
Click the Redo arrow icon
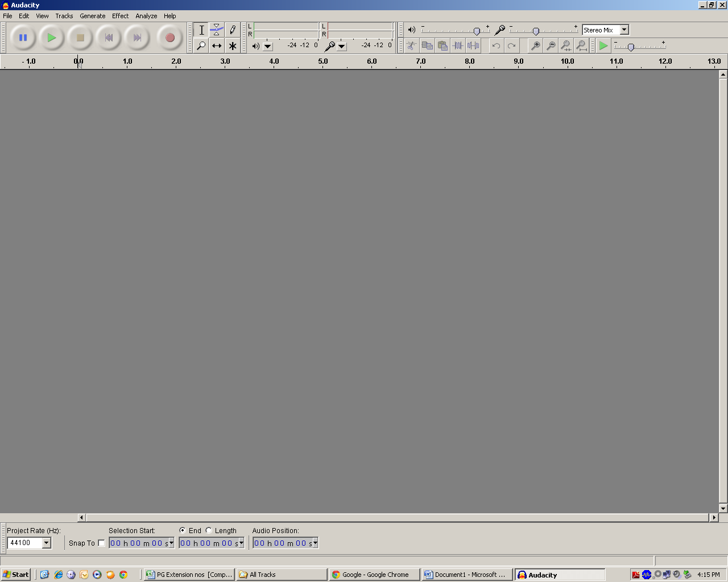coord(512,45)
